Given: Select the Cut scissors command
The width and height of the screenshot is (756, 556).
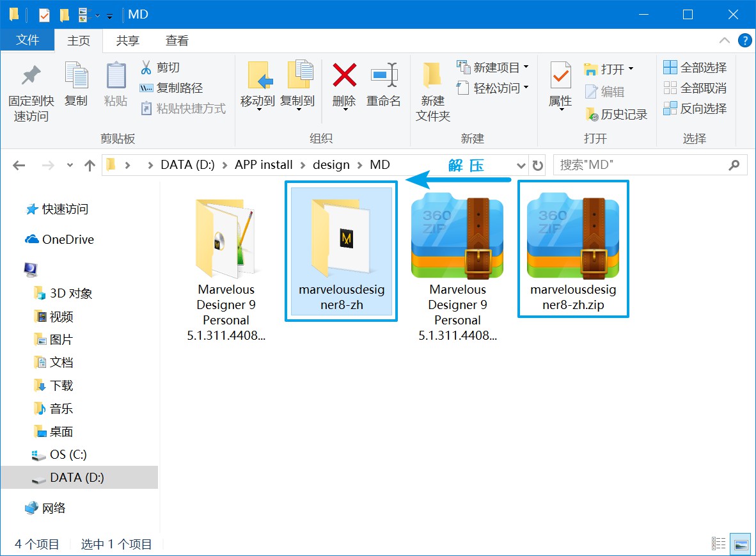Looking at the screenshot, I should (160, 68).
